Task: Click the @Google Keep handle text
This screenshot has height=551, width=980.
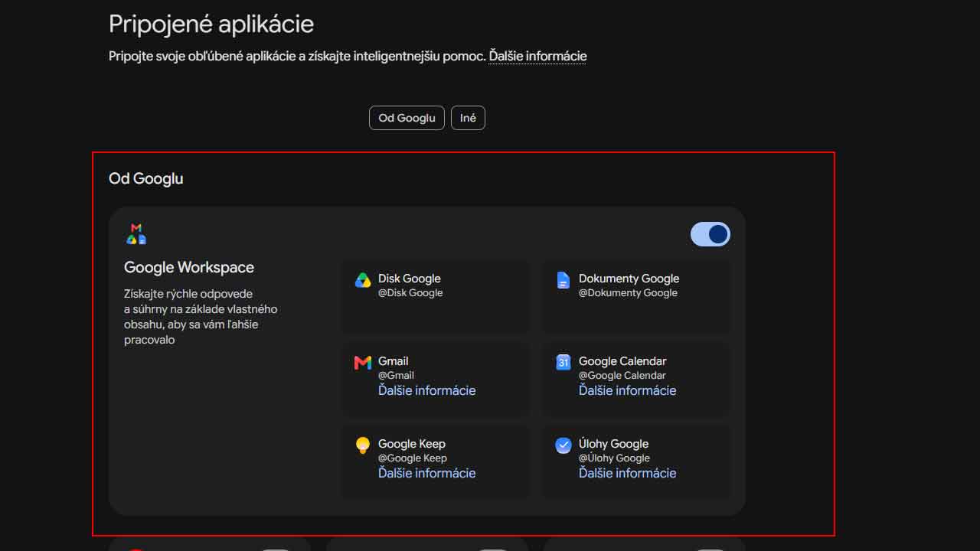Action: coord(412,458)
